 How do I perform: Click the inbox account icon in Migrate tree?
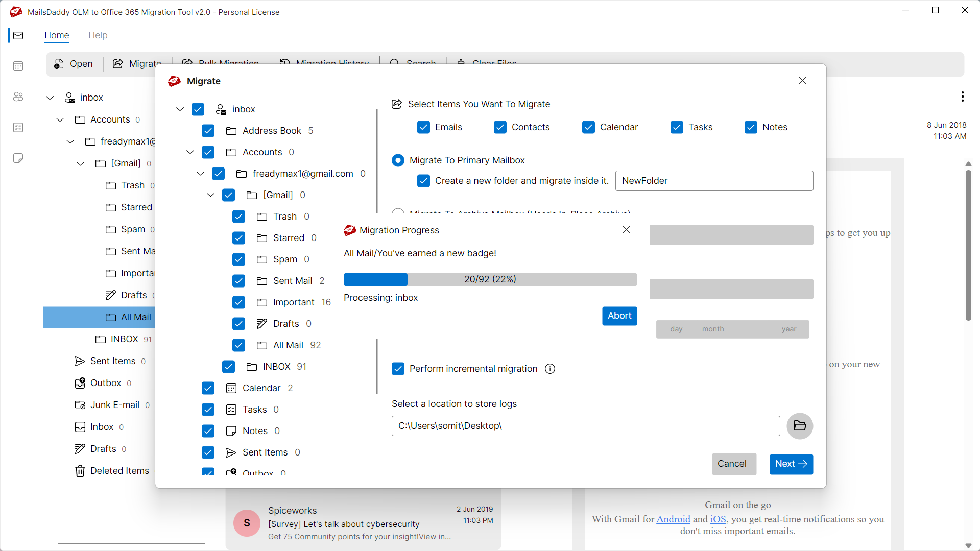(x=221, y=109)
